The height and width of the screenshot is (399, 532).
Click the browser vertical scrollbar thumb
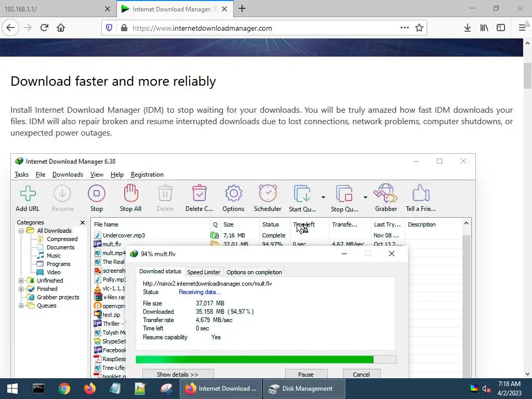point(527,76)
